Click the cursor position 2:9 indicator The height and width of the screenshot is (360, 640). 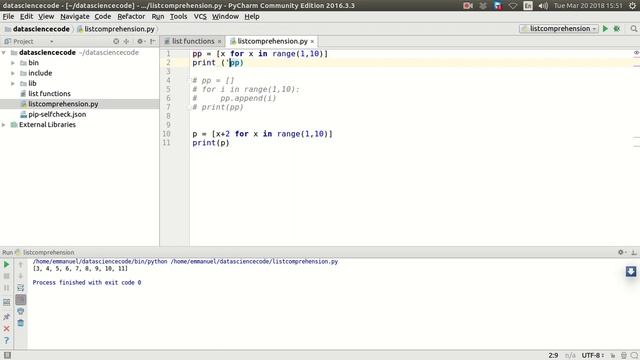[x=553, y=356]
